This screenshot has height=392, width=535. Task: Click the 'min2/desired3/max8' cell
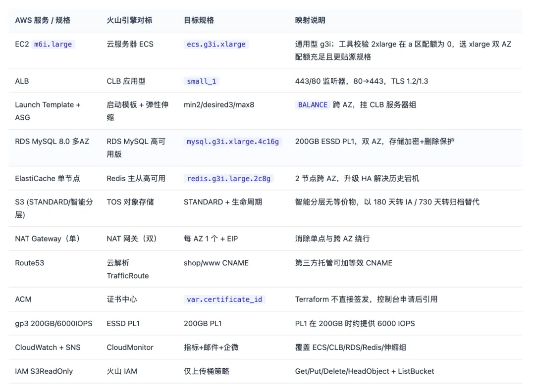219,104
